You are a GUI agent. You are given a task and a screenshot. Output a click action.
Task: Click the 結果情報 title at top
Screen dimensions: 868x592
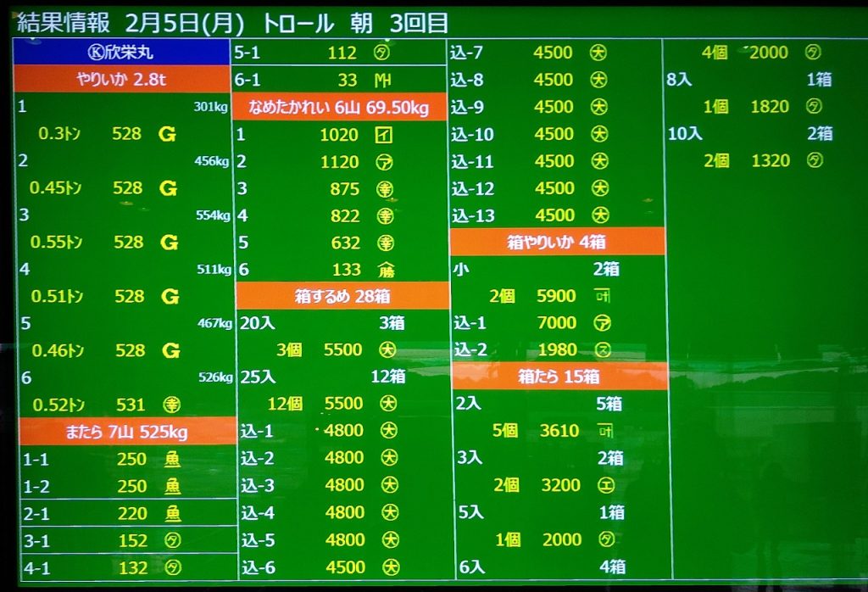click(63, 22)
